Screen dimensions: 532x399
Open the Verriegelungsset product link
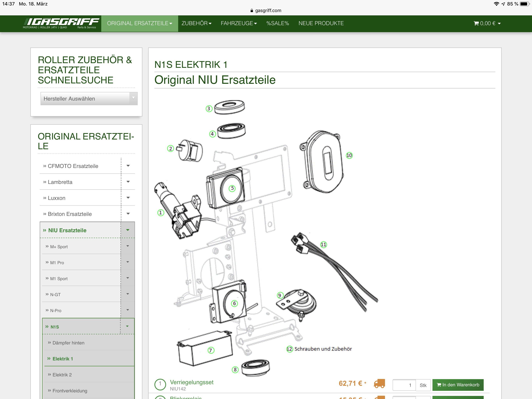[x=191, y=382]
